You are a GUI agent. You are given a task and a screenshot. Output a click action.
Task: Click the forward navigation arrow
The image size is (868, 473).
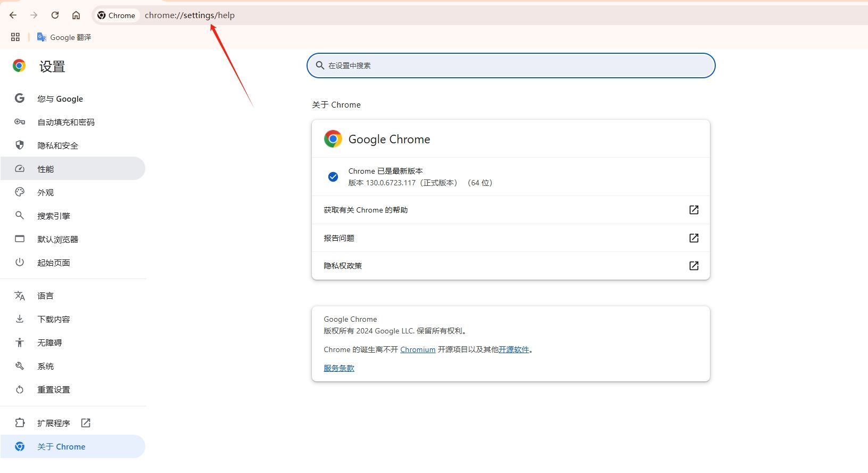point(34,15)
